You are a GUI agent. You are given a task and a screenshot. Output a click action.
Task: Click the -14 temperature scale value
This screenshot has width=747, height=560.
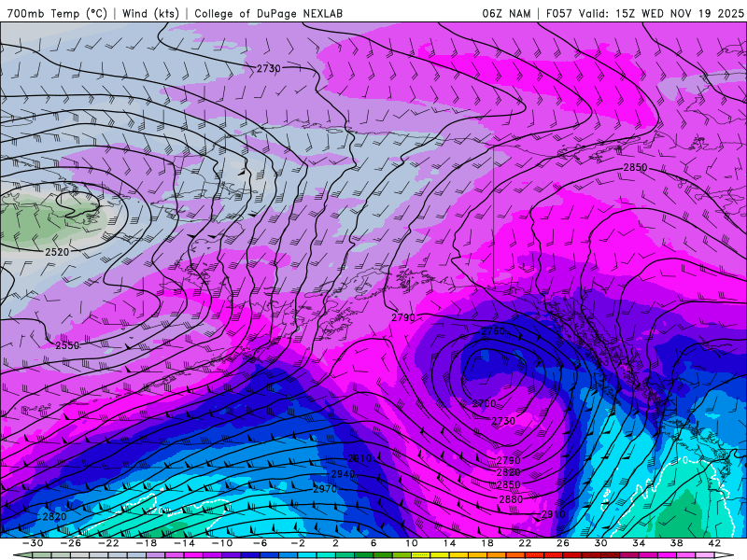tap(184, 543)
